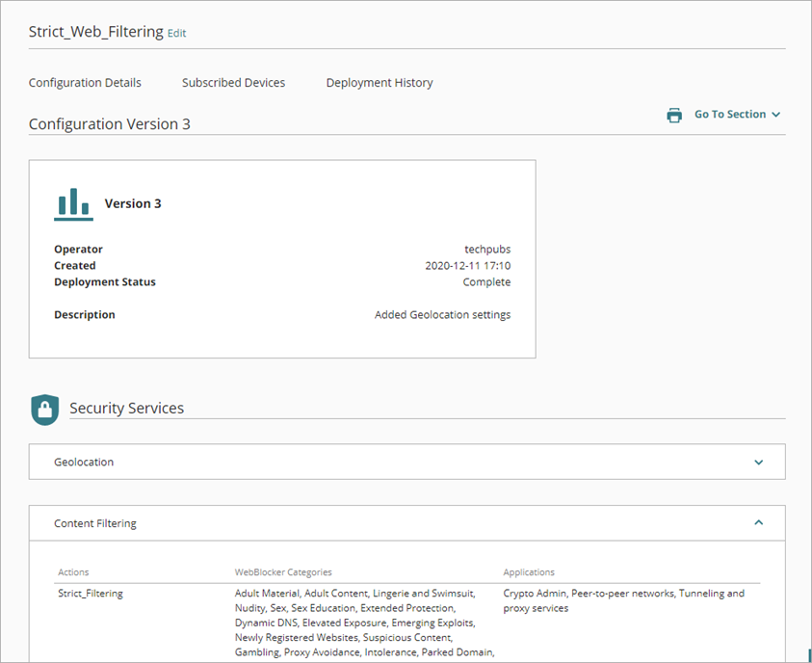Screen dimensions: 812x663
Task: Click the WebBlocker Categories column header
Action: point(283,571)
